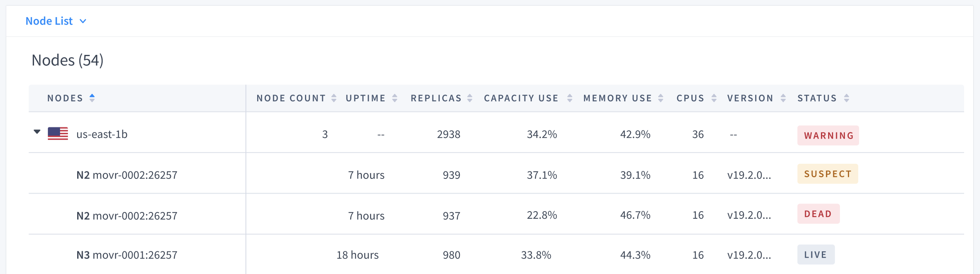Sort by the REPLICAS column arrows
The width and height of the screenshot is (980, 274).
pos(469,98)
